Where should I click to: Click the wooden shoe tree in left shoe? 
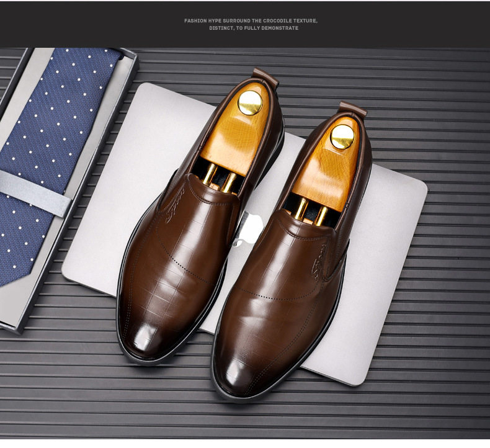[x=236, y=133]
